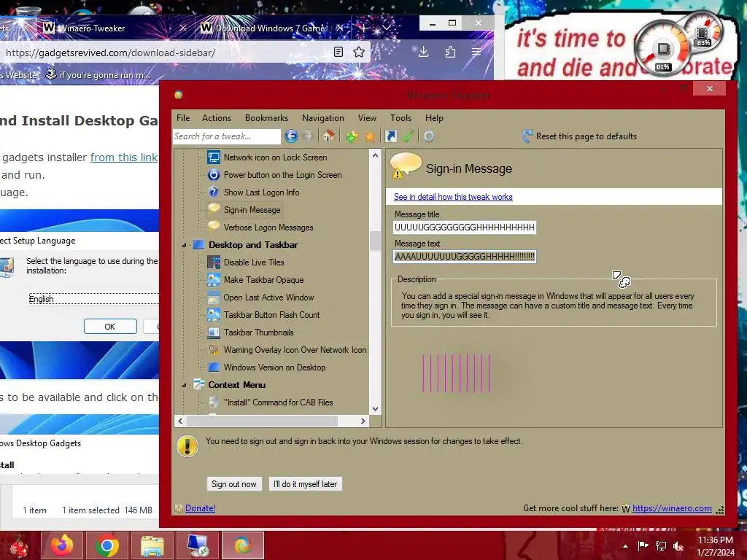Bookmark this page with the star icon
The width and height of the screenshot is (747, 560).
click(359, 52)
